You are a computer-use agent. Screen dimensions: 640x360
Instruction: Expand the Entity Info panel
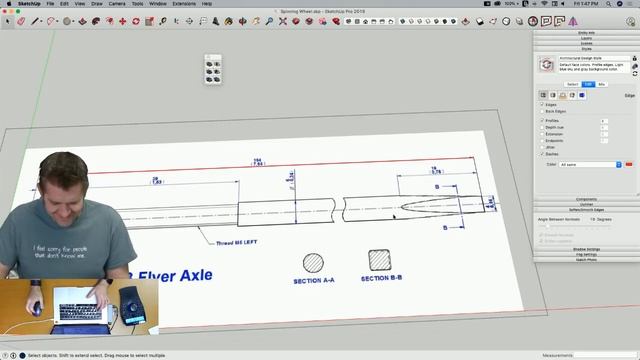click(586, 33)
